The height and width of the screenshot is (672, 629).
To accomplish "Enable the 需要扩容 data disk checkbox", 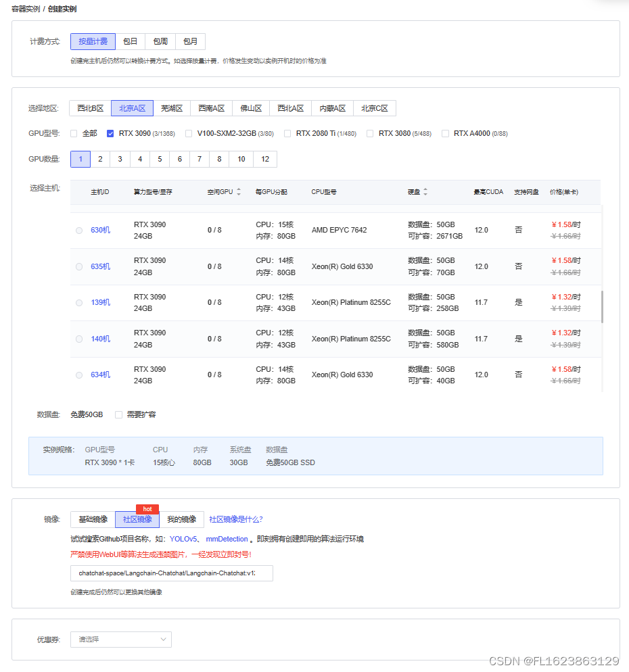I will click(118, 414).
